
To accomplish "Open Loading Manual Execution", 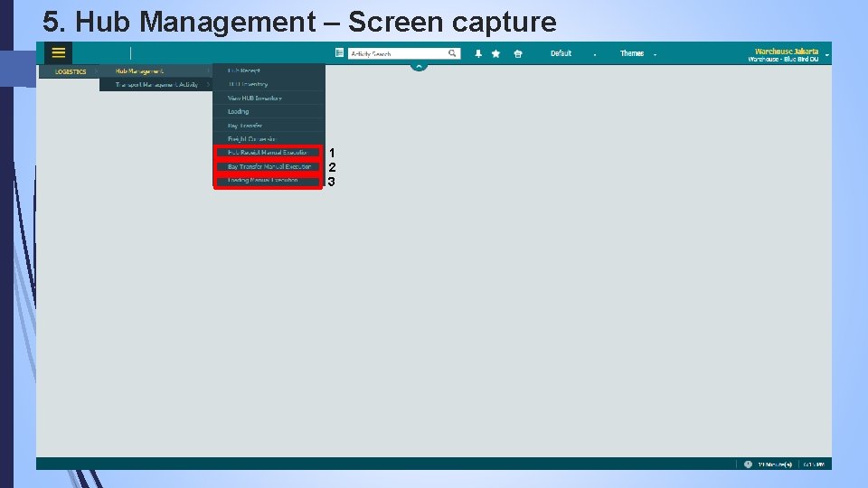I will (x=268, y=181).
